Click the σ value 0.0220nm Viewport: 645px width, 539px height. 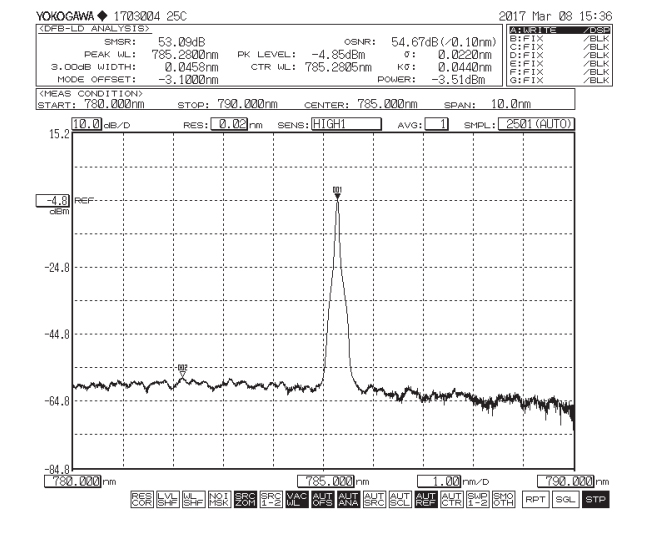464,55
